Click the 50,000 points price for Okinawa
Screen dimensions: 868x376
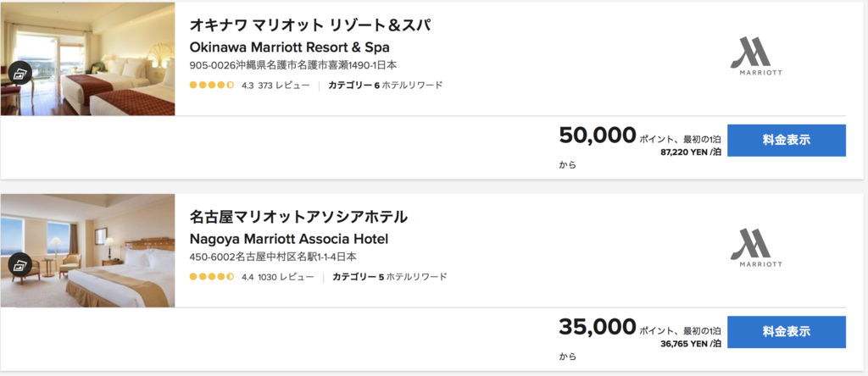pos(598,135)
